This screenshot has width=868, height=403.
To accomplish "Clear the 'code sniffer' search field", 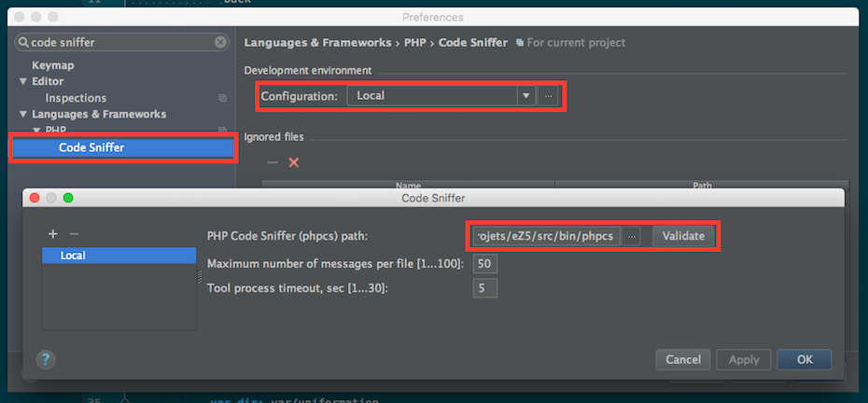I will pos(220,42).
